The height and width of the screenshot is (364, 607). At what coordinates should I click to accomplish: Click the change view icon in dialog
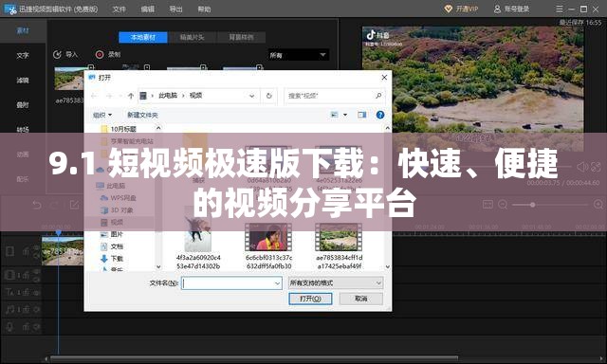[x=334, y=115]
